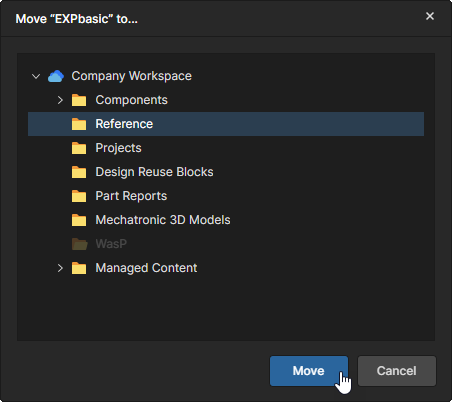Click the Mechatronic 3D Models folder icon
This screenshot has width=452, height=402.
[x=79, y=220]
